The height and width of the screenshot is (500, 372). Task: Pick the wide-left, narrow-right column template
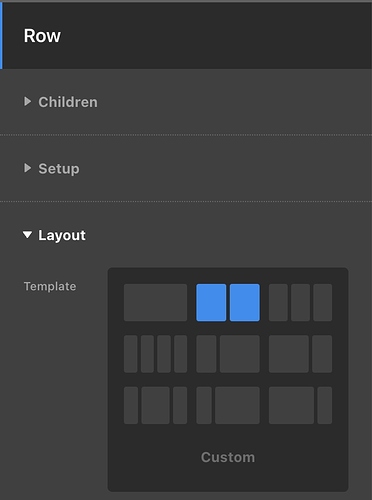pos(300,354)
